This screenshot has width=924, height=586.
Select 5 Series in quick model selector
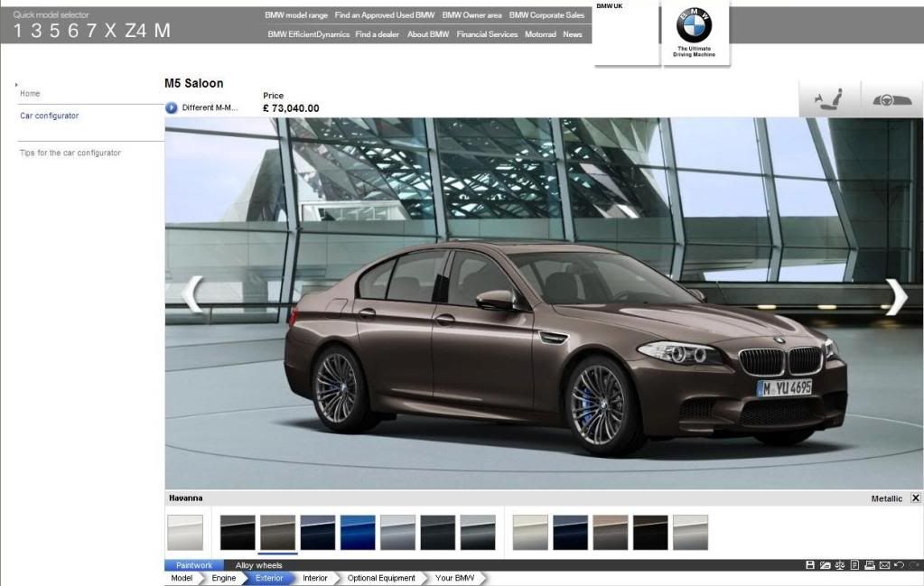(x=55, y=31)
